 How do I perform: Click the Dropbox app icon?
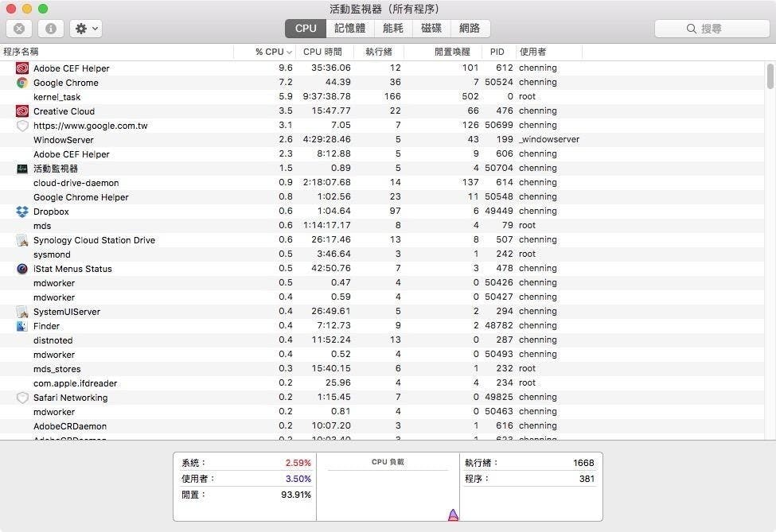point(22,212)
